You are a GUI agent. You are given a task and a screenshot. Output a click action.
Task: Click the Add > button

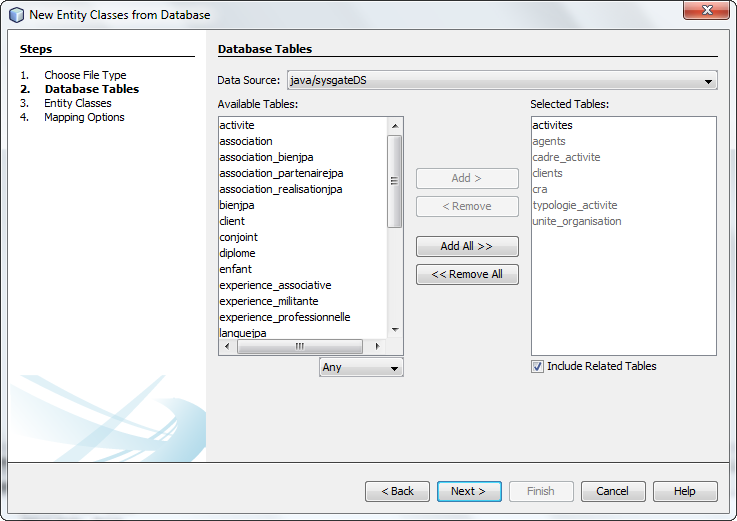(x=467, y=179)
